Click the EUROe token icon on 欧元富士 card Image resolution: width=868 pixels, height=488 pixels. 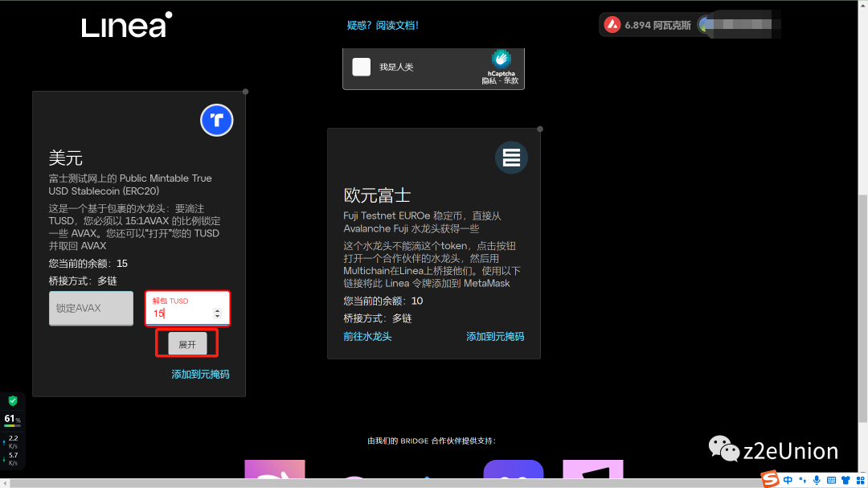[x=511, y=158]
